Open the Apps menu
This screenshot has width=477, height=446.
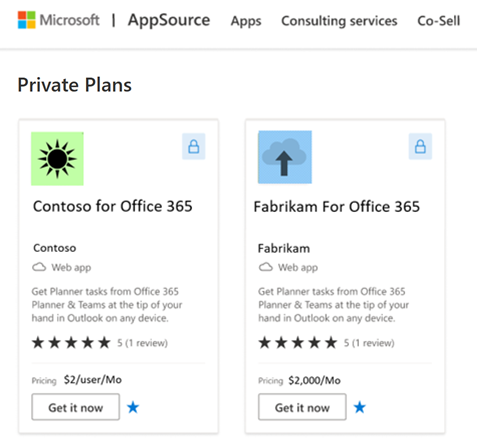click(246, 21)
